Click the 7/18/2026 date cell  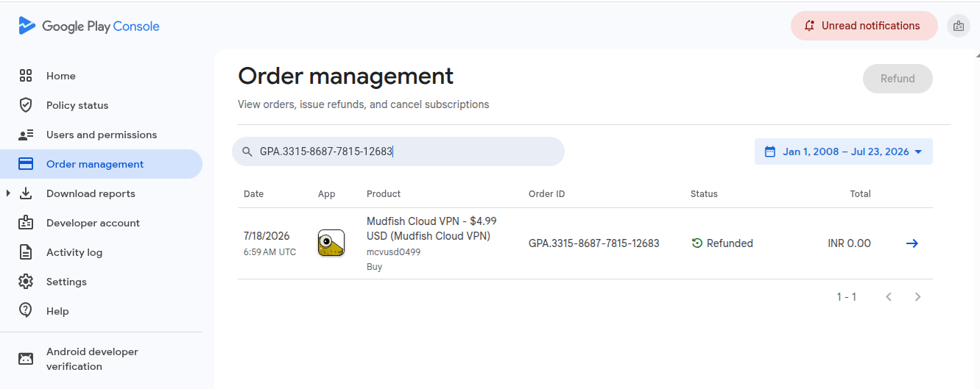pos(267,236)
